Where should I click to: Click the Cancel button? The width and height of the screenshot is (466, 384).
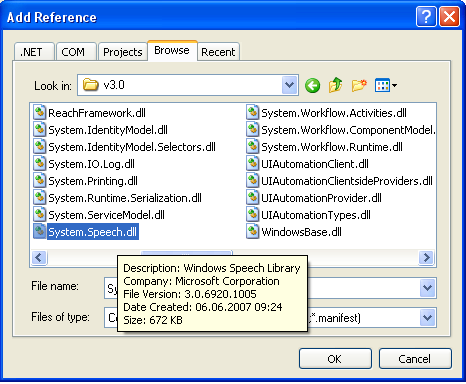(415, 359)
